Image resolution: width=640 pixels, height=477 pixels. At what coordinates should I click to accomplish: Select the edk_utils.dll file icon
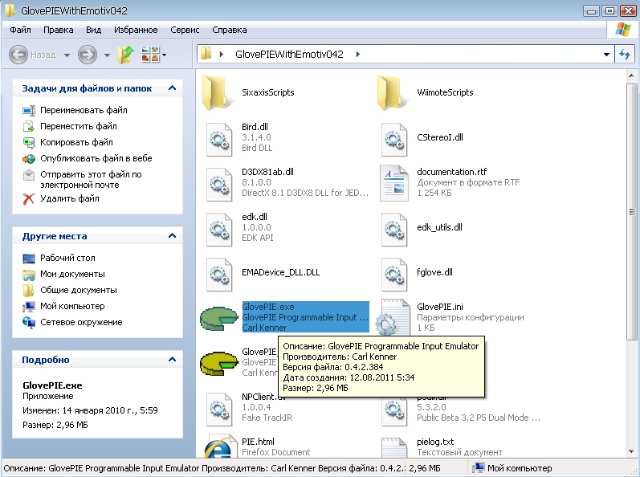coord(394,230)
